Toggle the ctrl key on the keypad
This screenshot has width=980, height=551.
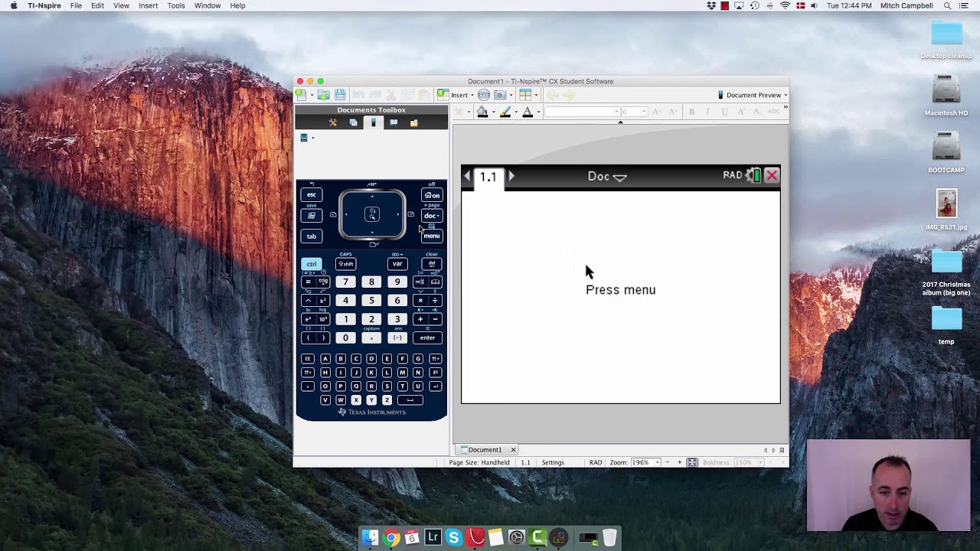[312, 264]
